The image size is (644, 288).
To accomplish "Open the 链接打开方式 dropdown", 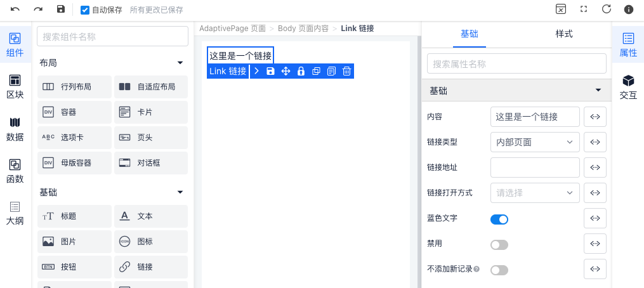I will coord(535,193).
